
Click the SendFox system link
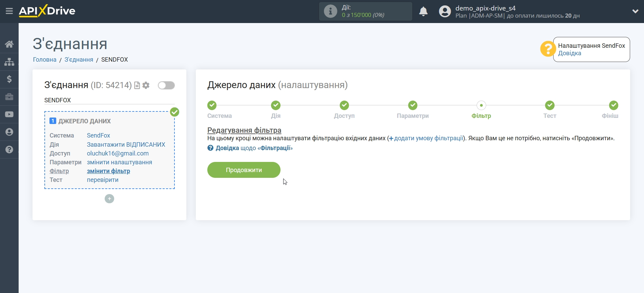pyautogui.click(x=99, y=135)
